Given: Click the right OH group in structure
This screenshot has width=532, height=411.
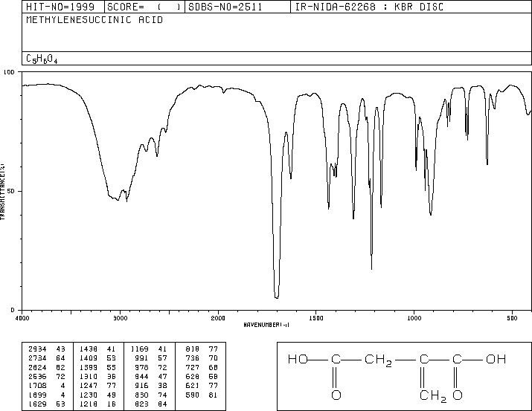Looking at the screenshot, I should click(x=496, y=359).
